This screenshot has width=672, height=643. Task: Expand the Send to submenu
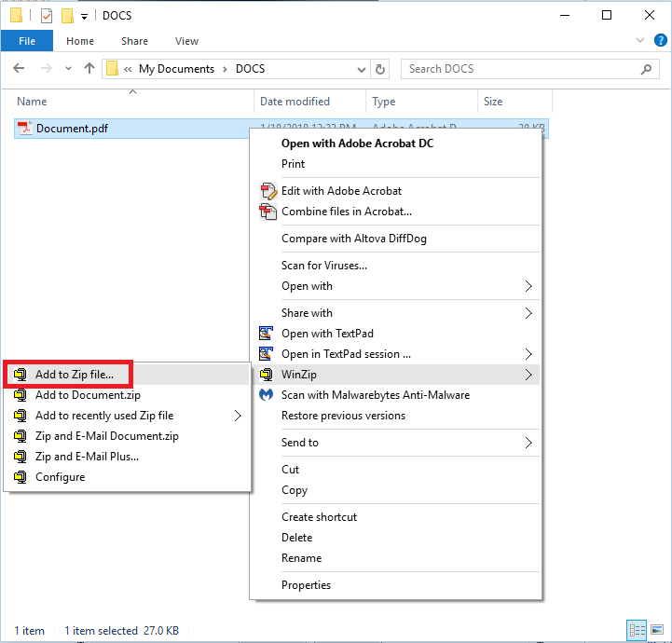point(528,443)
